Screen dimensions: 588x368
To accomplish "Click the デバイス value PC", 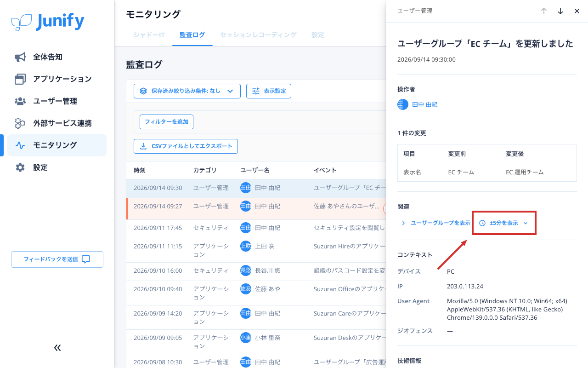I will pos(451,271).
